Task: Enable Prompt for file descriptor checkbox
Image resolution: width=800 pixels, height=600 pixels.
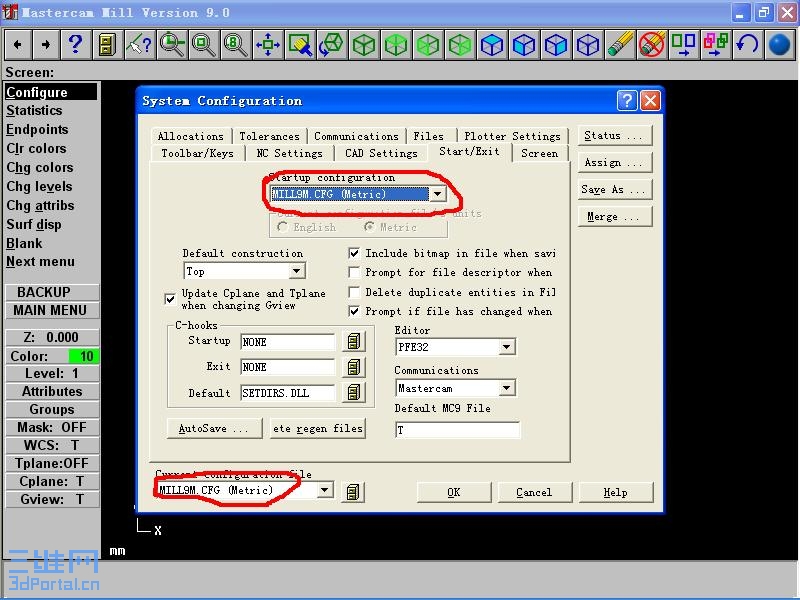Action: tap(354, 272)
